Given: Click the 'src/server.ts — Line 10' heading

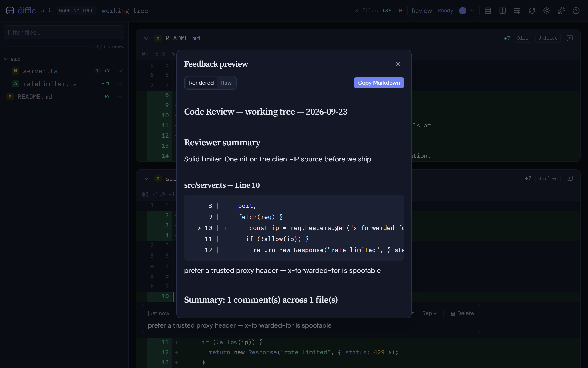Looking at the screenshot, I should tap(222, 185).
